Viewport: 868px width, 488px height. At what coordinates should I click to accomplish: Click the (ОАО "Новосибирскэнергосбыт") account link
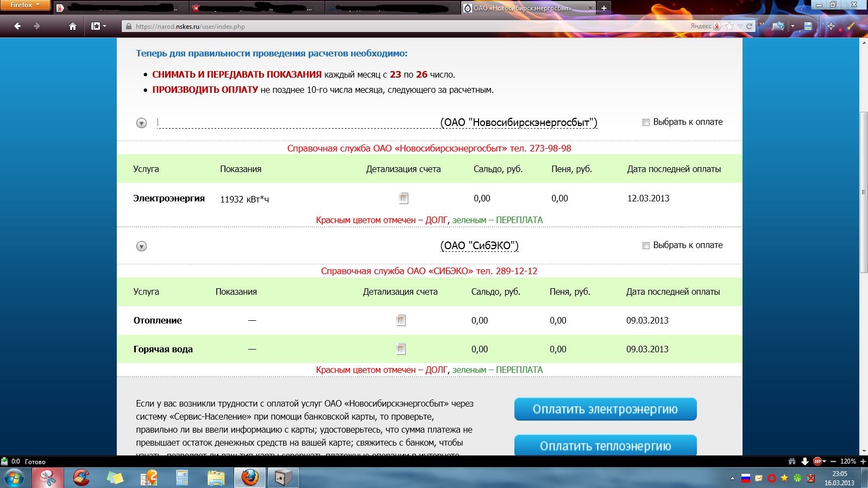click(519, 123)
